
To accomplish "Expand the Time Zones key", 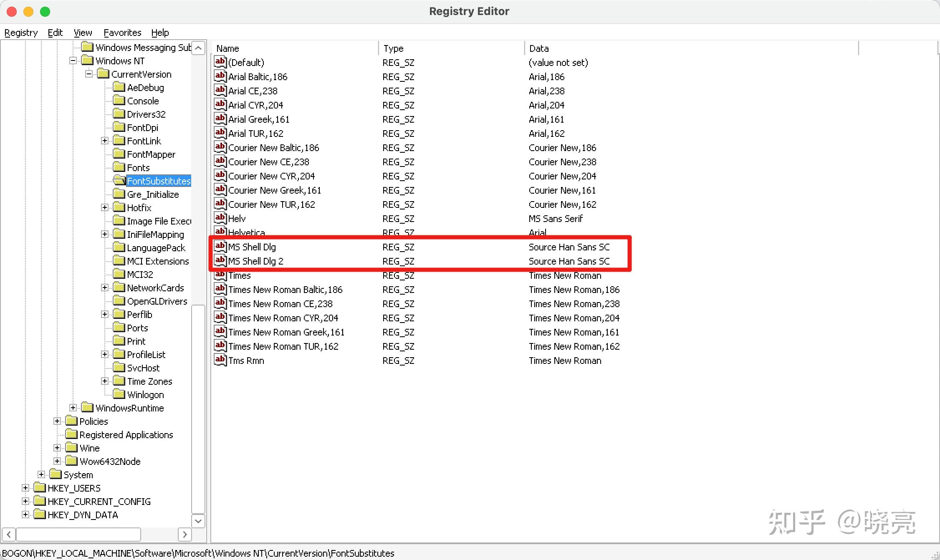I will [x=105, y=381].
